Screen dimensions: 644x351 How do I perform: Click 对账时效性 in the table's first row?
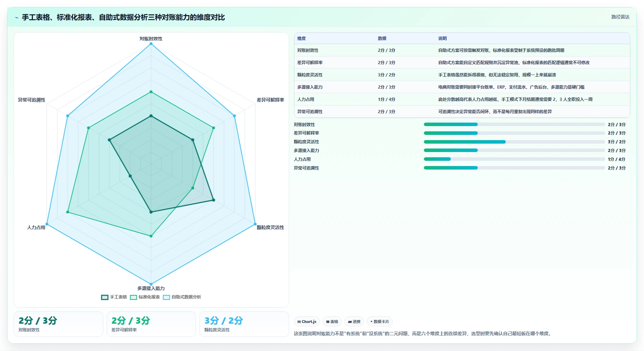tap(308, 50)
